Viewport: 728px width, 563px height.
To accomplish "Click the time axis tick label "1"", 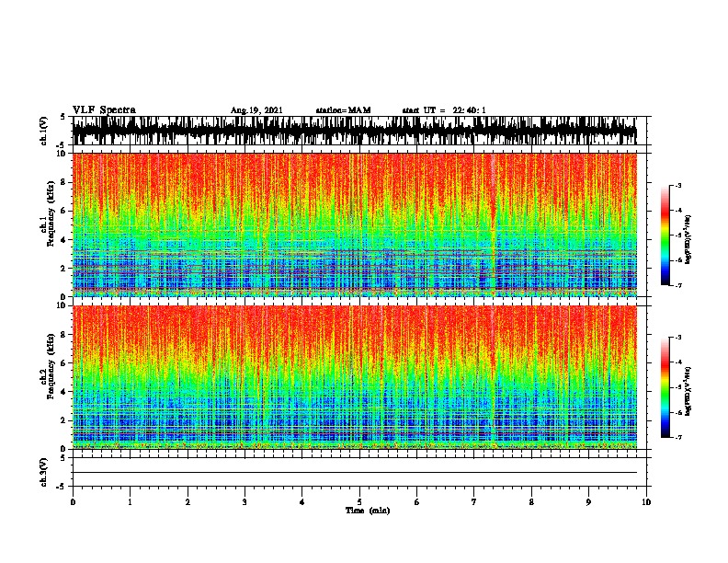I will coord(130,501).
